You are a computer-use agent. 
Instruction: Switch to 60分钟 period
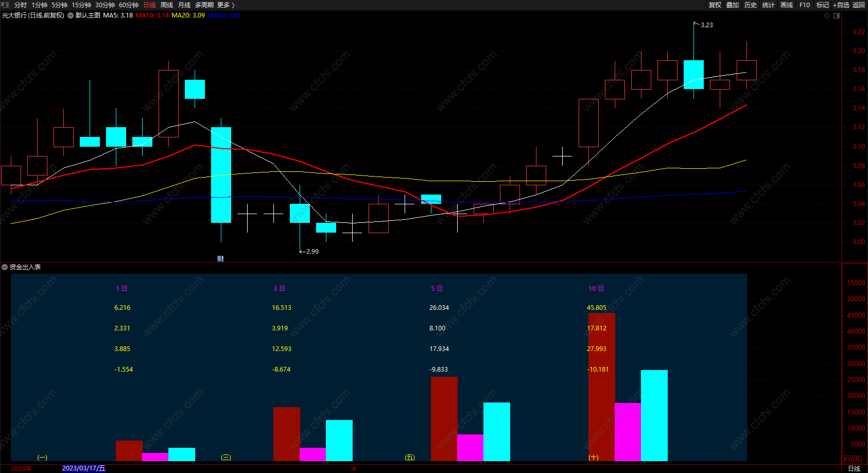(x=129, y=5)
